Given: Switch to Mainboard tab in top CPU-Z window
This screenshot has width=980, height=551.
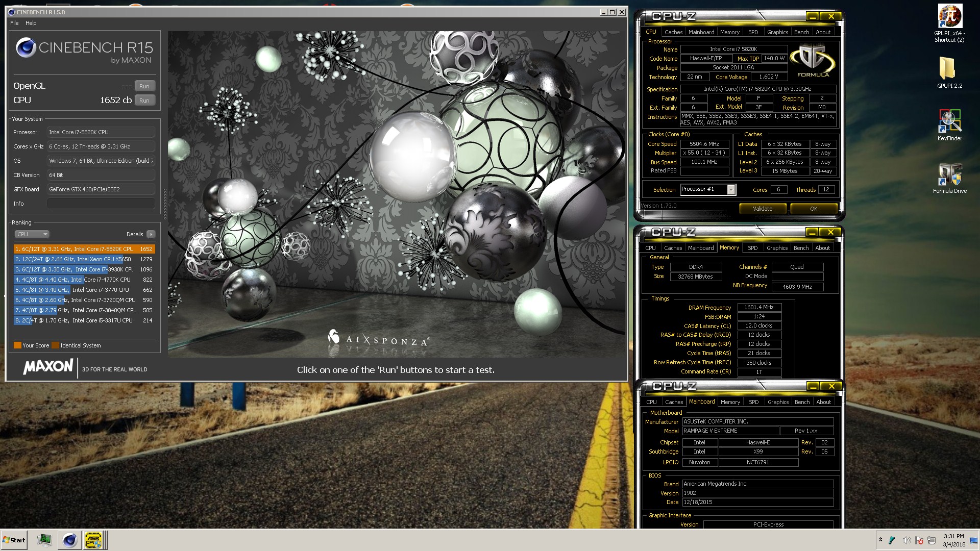Looking at the screenshot, I should [x=701, y=32].
